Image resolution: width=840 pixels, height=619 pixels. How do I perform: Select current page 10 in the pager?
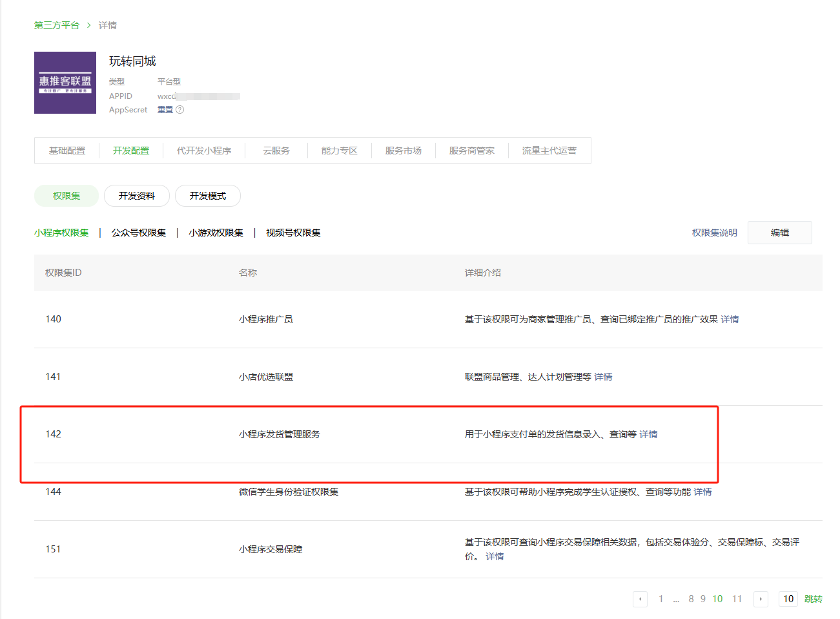pyautogui.click(x=717, y=599)
